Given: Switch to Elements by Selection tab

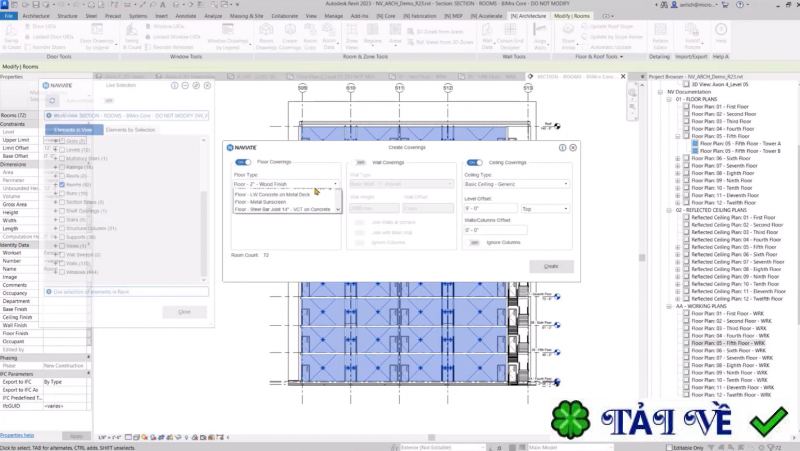Looking at the screenshot, I should click(x=130, y=130).
